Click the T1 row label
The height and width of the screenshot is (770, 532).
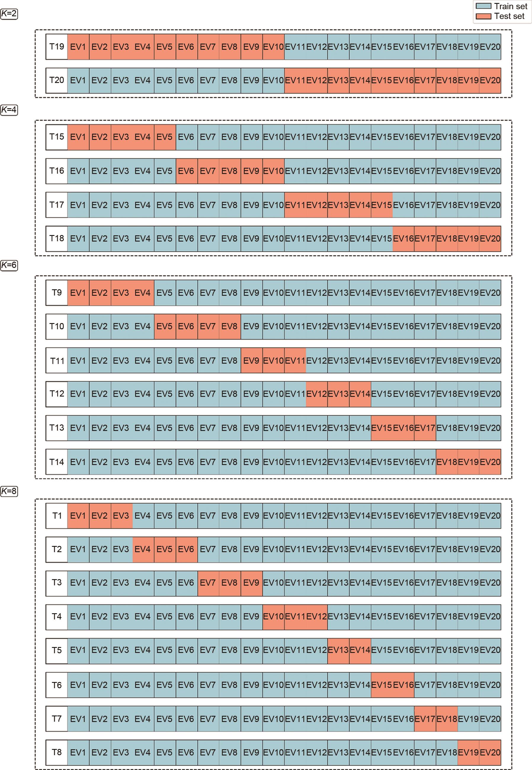pyautogui.click(x=57, y=516)
